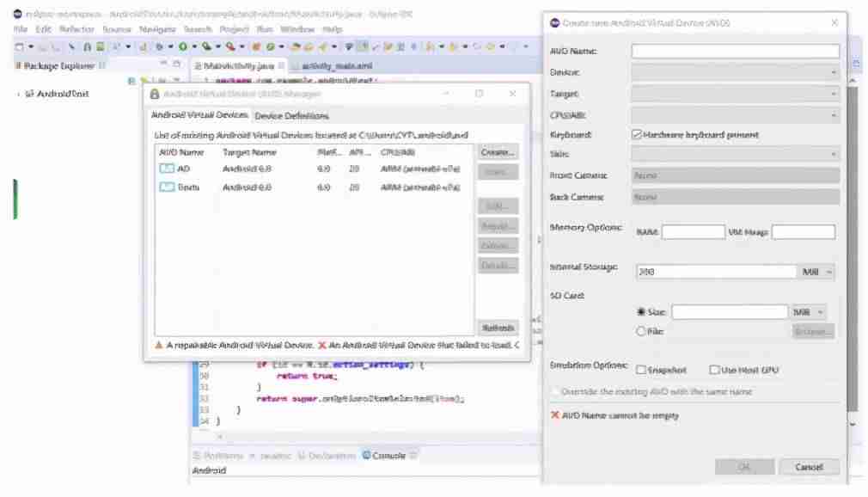Click the SD Card Size input field

pyautogui.click(x=729, y=312)
